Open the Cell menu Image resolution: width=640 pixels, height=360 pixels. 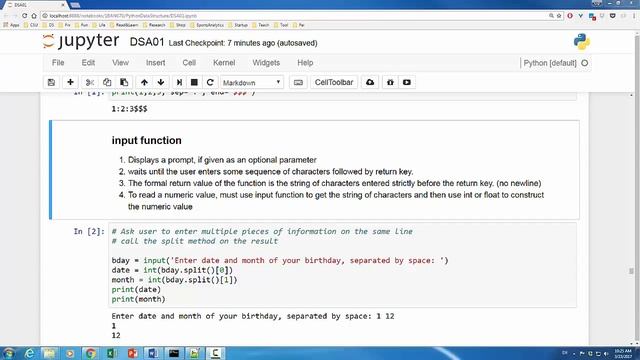pos(189,63)
